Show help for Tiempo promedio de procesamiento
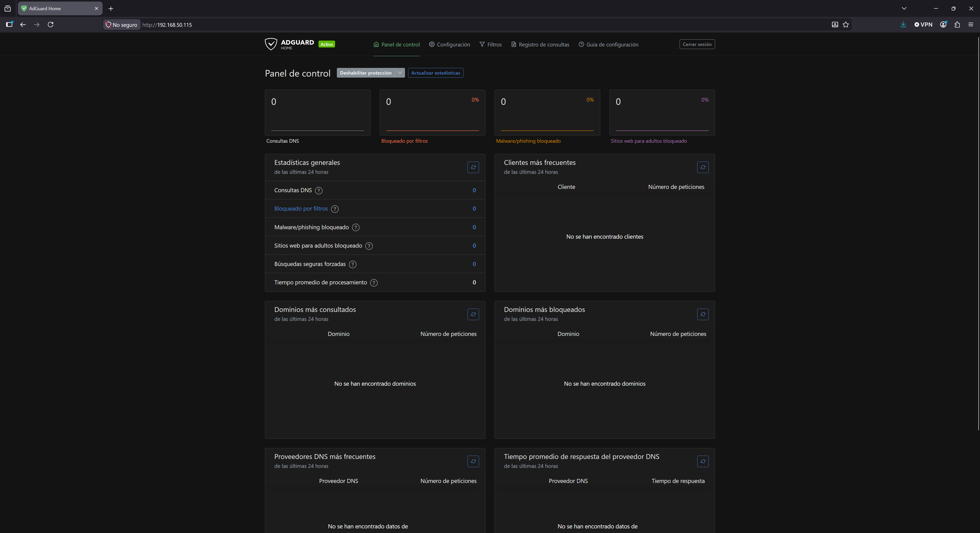The image size is (980, 533). coord(374,283)
